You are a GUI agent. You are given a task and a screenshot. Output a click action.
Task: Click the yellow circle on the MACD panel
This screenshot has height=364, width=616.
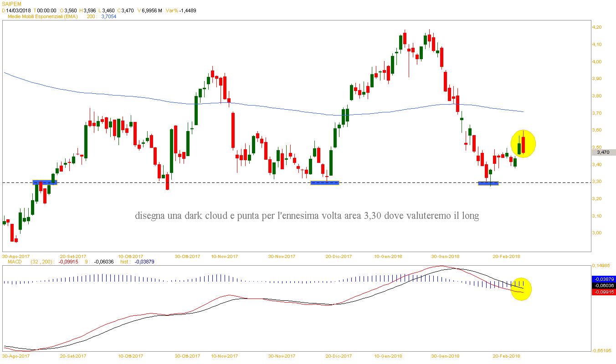(x=521, y=289)
